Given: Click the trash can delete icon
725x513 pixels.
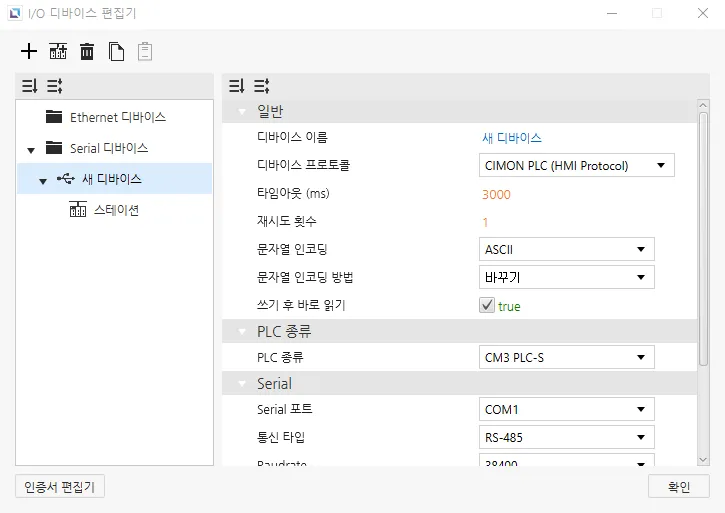Looking at the screenshot, I should click(x=87, y=52).
